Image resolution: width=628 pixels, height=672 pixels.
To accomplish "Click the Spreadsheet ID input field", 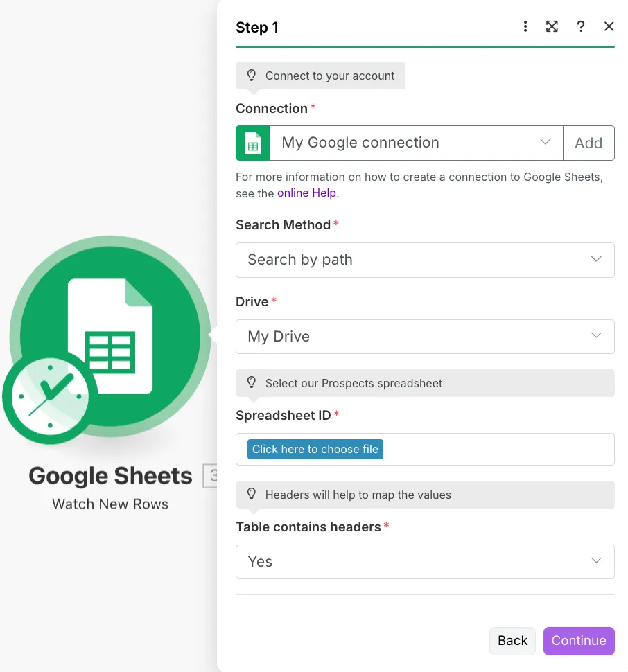I will [x=425, y=449].
